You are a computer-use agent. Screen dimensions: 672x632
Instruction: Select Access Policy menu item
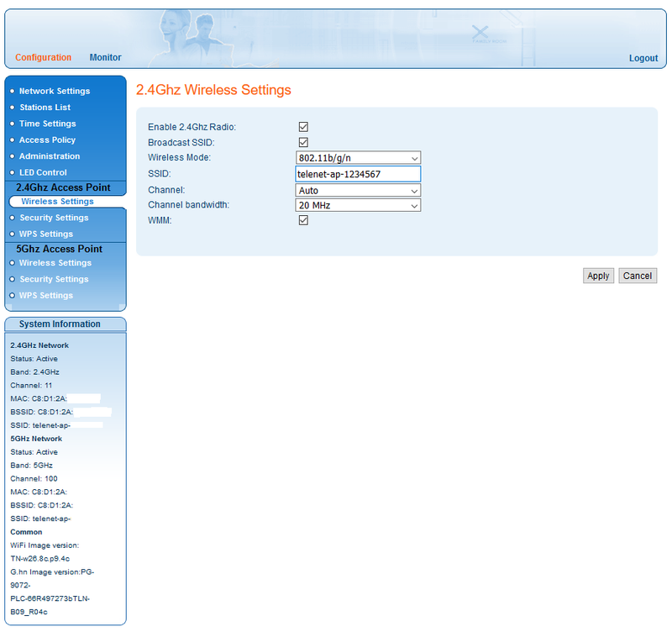point(48,140)
